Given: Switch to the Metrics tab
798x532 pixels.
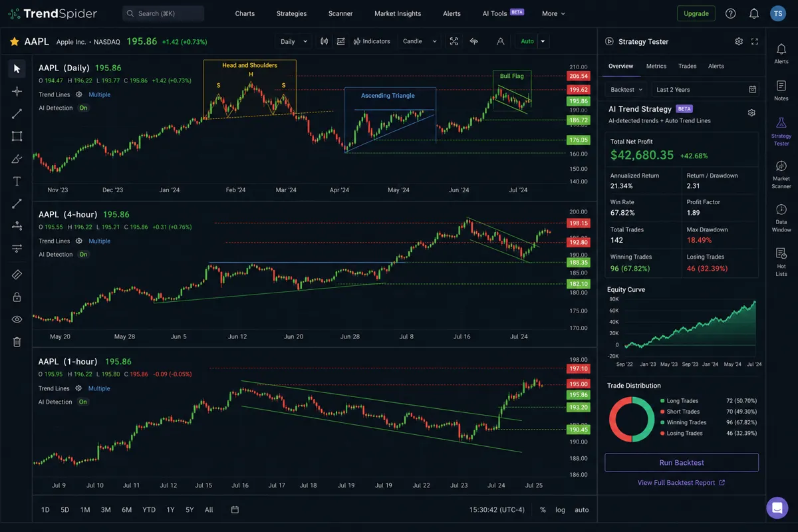Looking at the screenshot, I should click(656, 66).
